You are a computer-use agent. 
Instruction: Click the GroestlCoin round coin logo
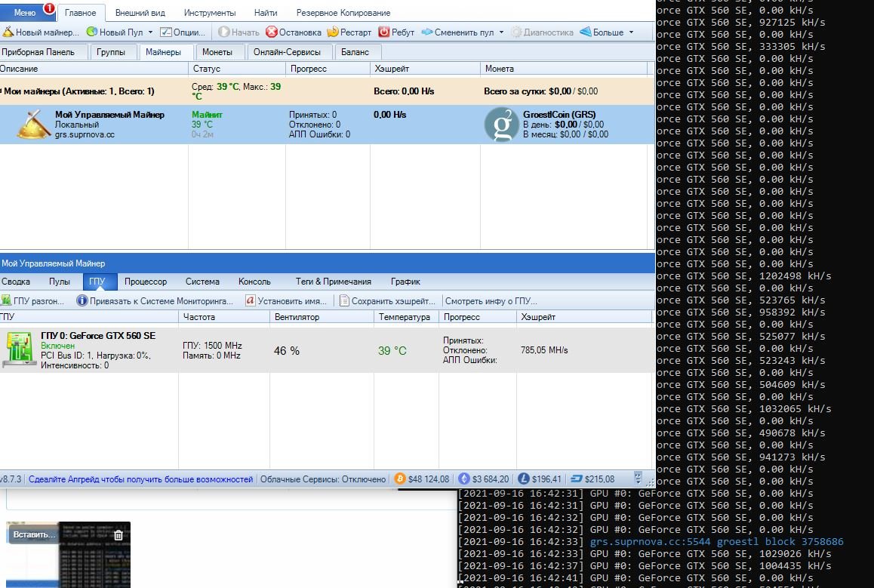(502, 125)
